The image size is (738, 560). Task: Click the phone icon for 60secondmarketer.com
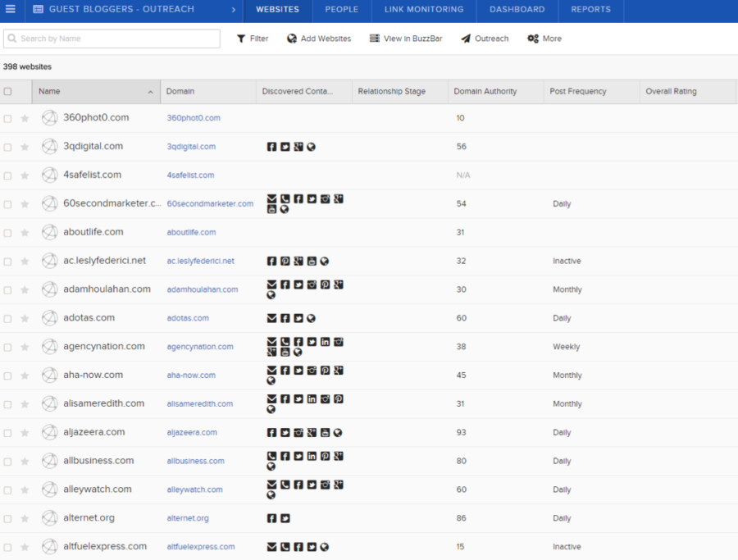(x=285, y=198)
